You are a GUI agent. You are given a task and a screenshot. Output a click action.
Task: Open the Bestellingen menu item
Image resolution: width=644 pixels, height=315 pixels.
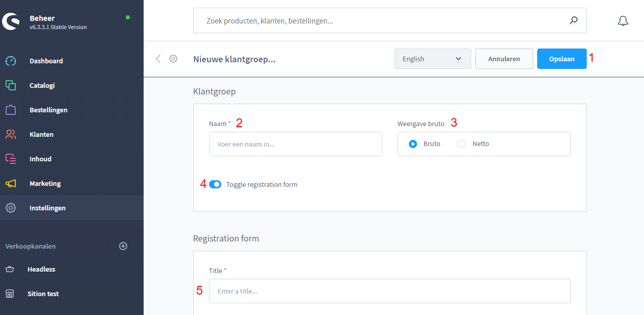click(48, 110)
